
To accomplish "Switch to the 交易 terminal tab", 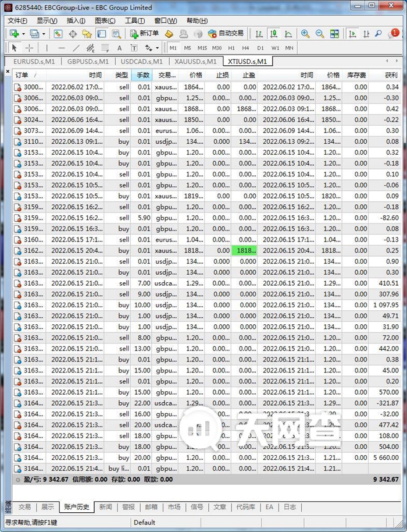I will coord(24,507).
